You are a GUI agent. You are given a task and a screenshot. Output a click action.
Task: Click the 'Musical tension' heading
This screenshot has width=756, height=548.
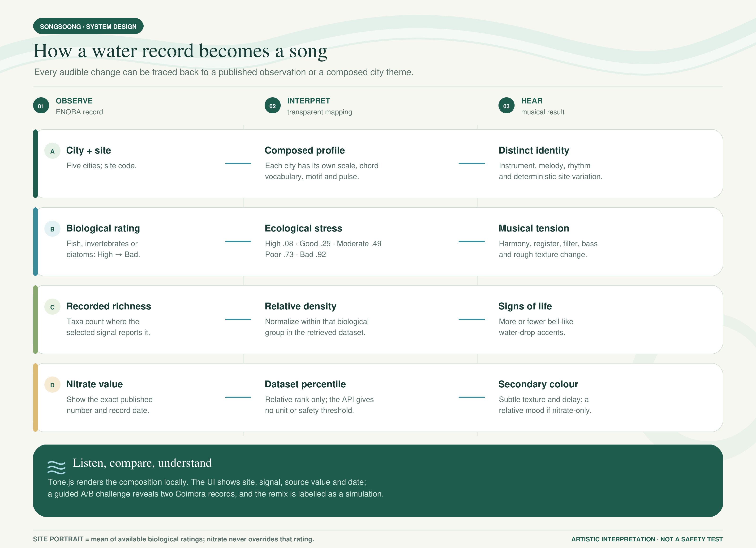[x=534, y=228]
